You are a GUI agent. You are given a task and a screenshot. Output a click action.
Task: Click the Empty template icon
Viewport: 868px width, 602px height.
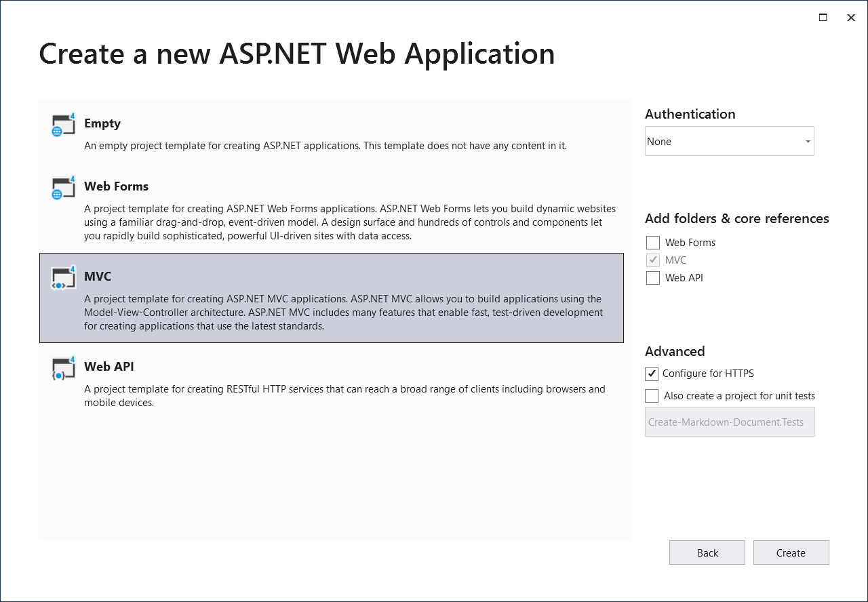point(63,125)
